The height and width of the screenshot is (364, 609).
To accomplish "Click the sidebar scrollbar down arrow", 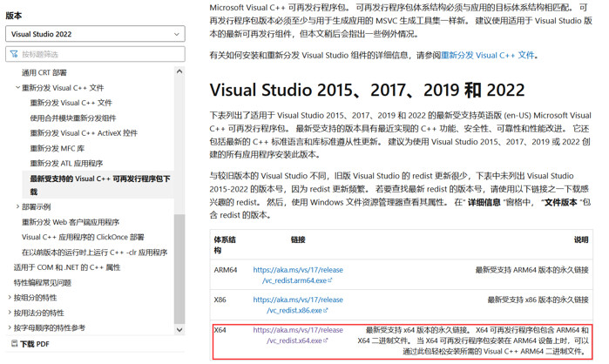I will [x=179, y=330].
